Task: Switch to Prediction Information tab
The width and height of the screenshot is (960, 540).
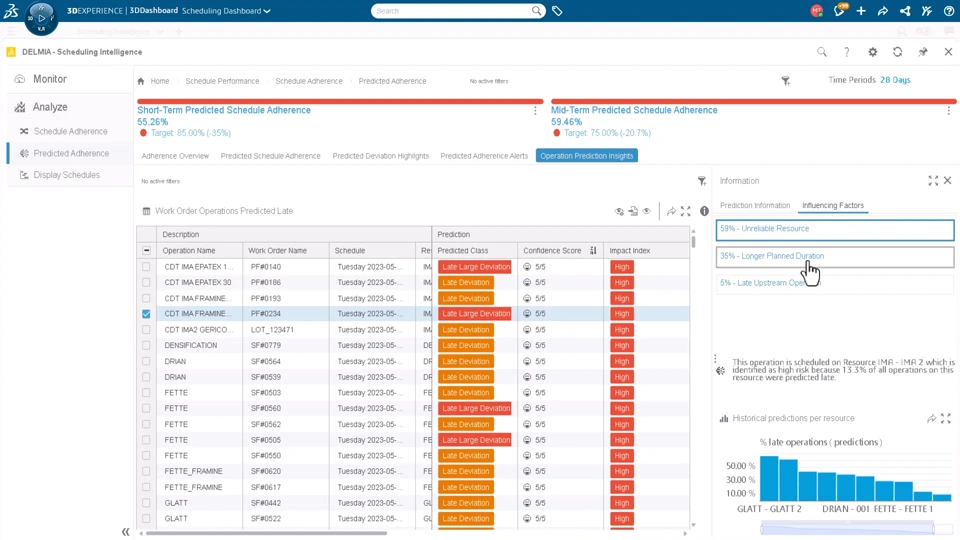Action: click(755, 206)
